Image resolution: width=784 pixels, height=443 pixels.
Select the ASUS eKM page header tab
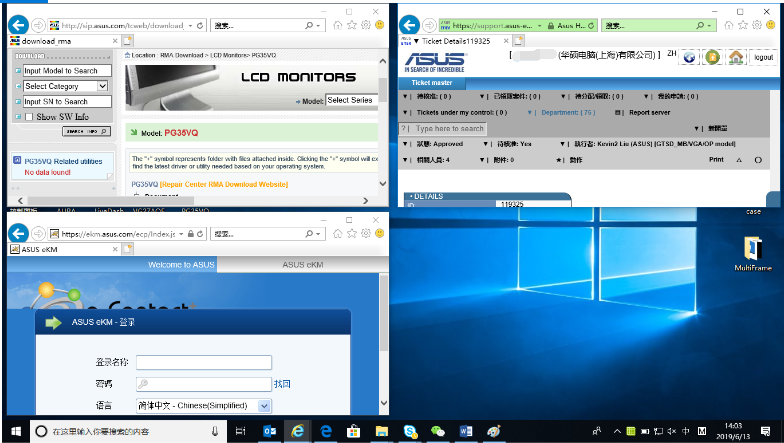click(302, 264)
